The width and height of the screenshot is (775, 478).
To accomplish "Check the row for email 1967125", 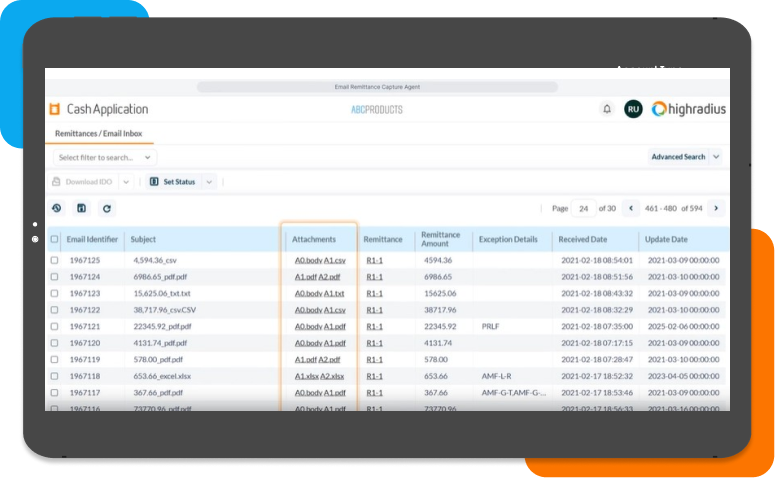I will click(x=54, y=260).
